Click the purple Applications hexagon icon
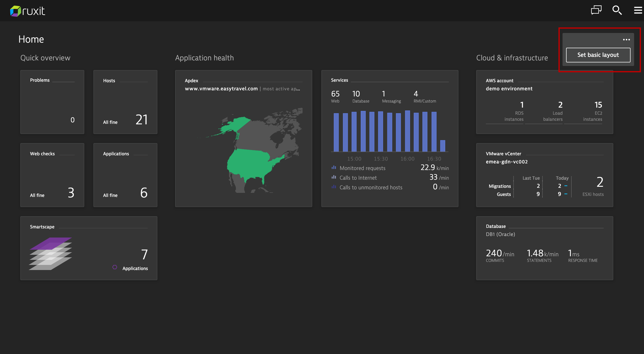644x354 pixels. pyautogui.click(x=115, y=267)
